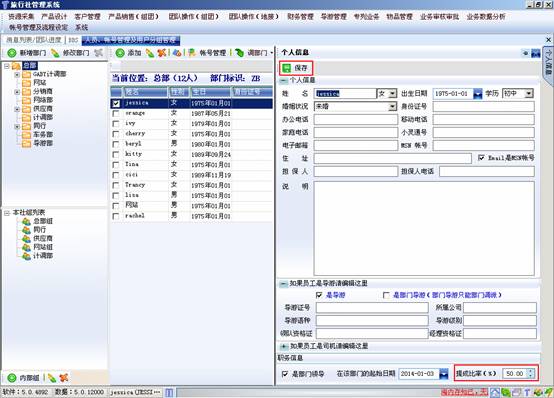Screen dimensions: 554x398
Task: Click the orange delete icon in the employee toolbar
Action: (162, 53)
